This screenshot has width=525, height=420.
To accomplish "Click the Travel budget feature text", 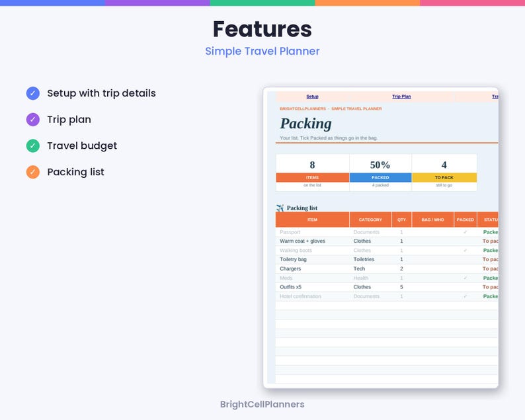I will 82,146.
